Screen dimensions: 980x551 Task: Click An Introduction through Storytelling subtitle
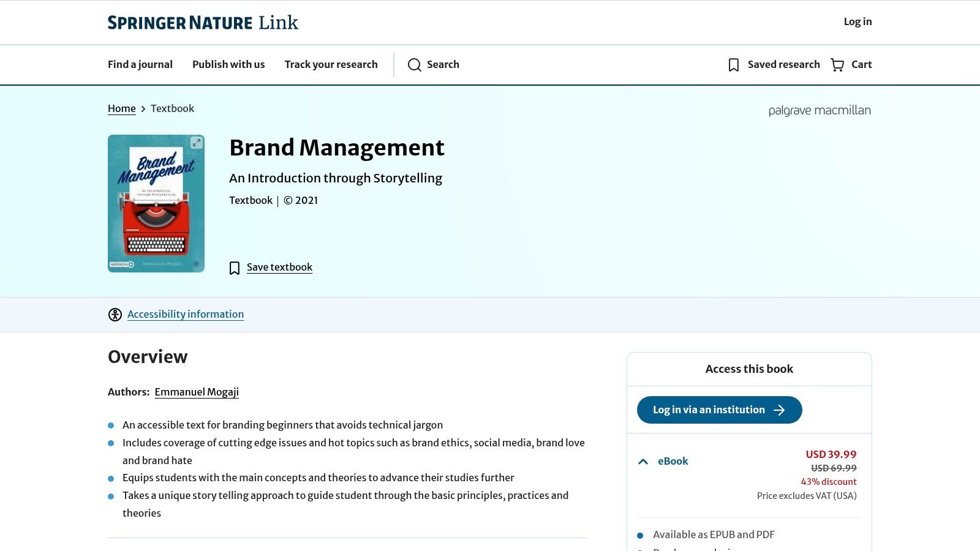coord(336,178)
